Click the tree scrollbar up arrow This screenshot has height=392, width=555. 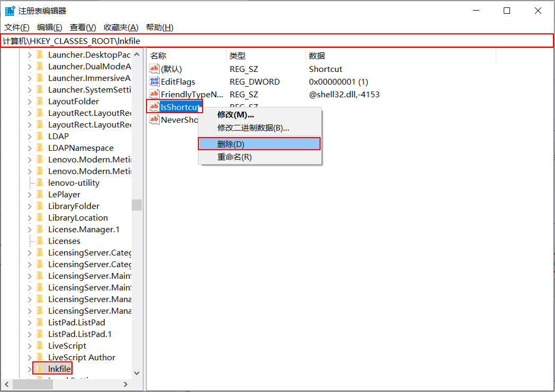coord(137,54)
